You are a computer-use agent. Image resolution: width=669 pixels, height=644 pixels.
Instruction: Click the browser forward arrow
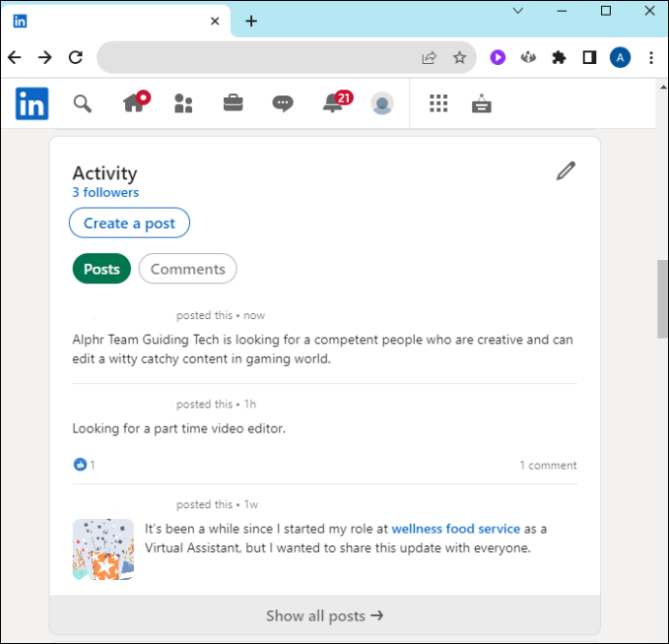click(45, 57)
